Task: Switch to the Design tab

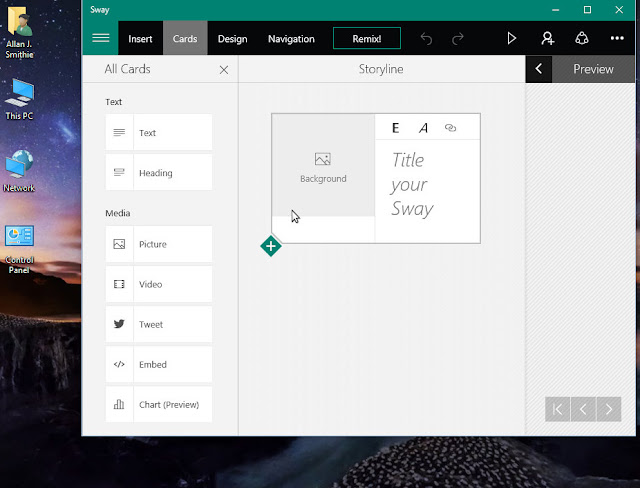Action: (x=233, y=39)
